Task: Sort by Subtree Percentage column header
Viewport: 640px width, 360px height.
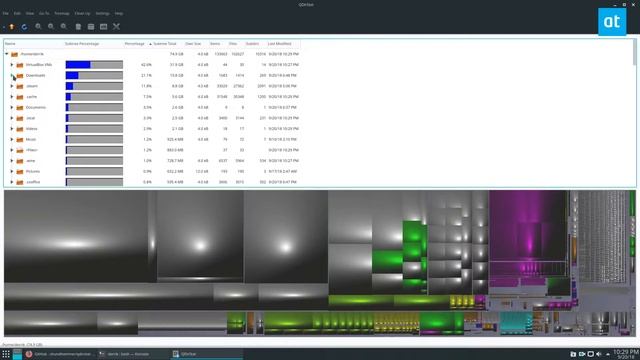Action: [82, 44]
